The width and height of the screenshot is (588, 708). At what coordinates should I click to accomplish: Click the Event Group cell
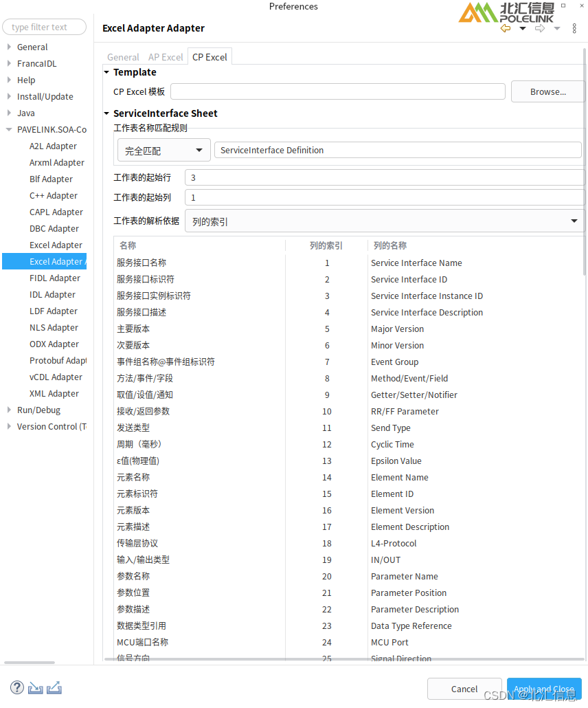[394, 362]
